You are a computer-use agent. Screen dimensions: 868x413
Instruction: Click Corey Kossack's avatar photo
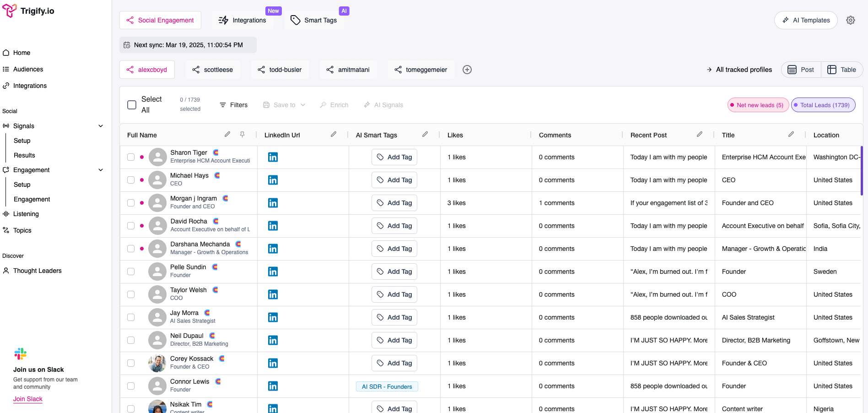(x=157, y=363)
